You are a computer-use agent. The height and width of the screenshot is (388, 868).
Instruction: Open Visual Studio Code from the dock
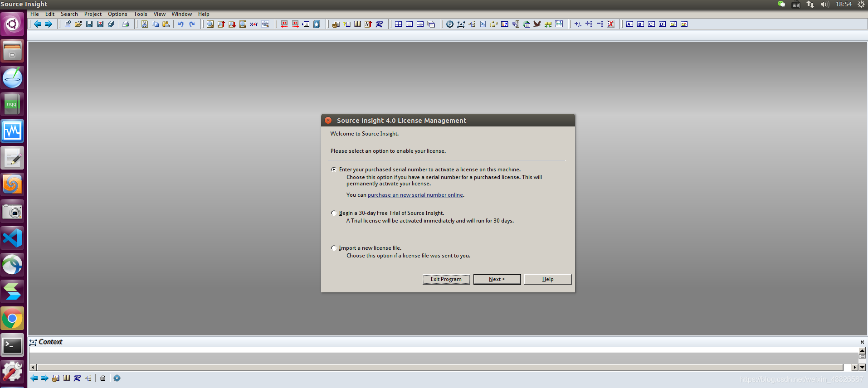[12, 238]
